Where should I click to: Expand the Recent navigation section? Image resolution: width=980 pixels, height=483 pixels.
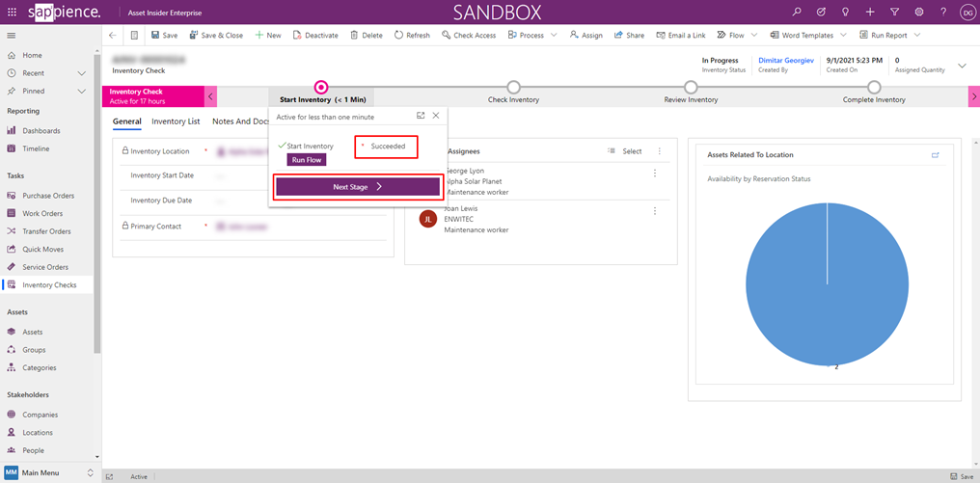tap(82, 73)
